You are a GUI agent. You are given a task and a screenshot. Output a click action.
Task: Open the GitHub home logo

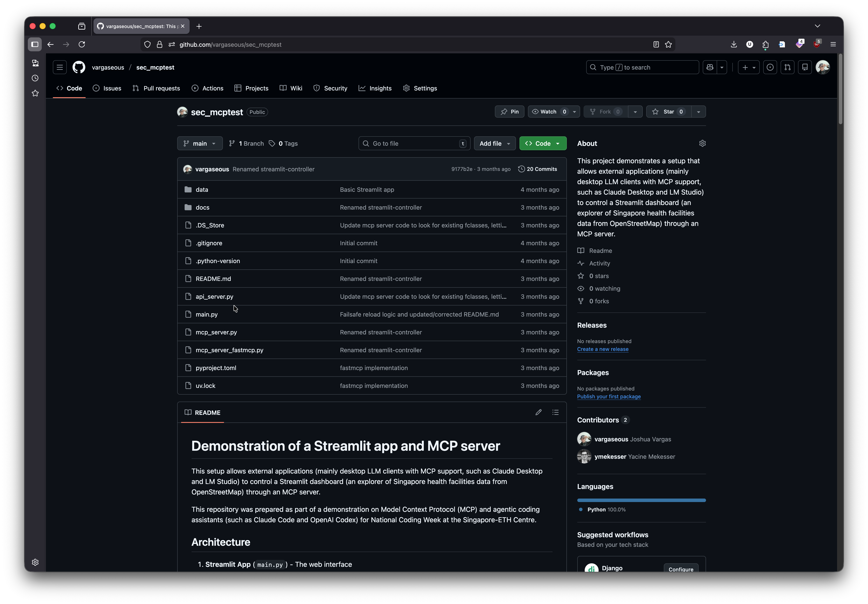[79, 67]
